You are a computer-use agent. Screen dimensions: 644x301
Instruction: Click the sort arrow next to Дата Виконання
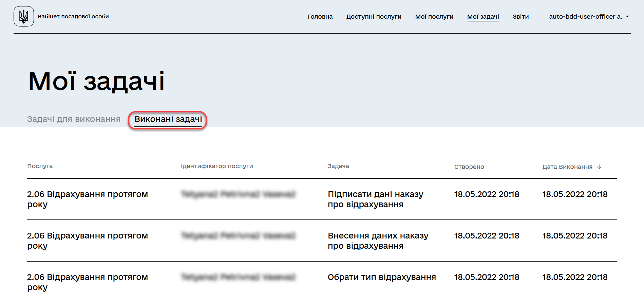(x=599, y=167)
